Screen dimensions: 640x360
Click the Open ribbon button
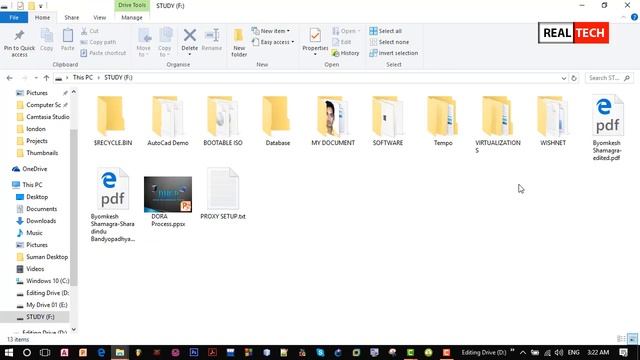click(346, 31)
